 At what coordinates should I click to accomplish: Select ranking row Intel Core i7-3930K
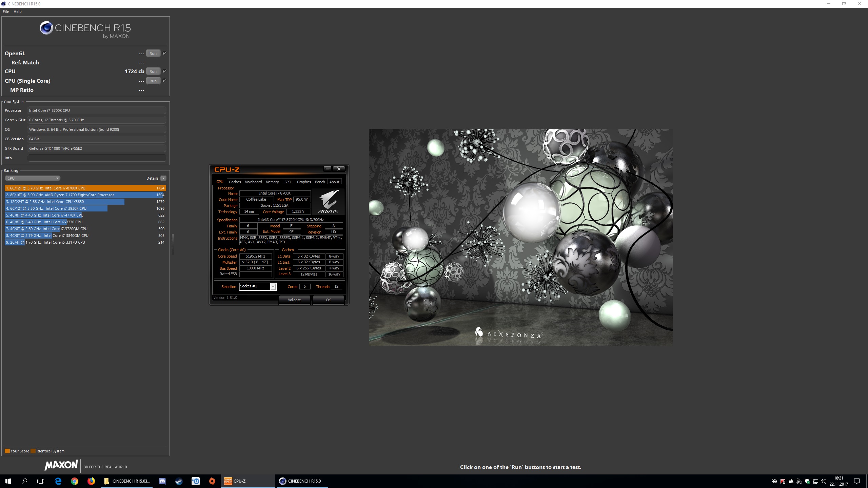[x=85, y=208]
